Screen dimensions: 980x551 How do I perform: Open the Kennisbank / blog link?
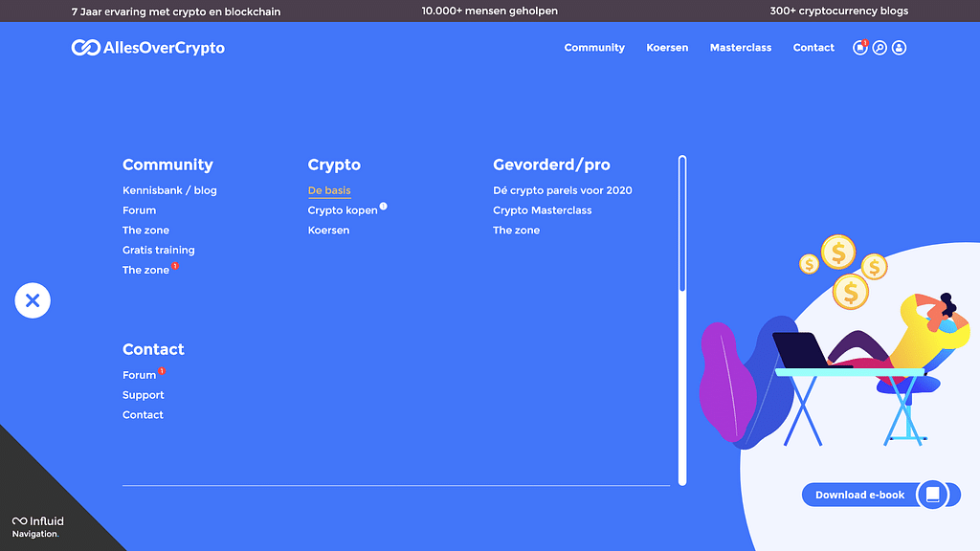169,190
